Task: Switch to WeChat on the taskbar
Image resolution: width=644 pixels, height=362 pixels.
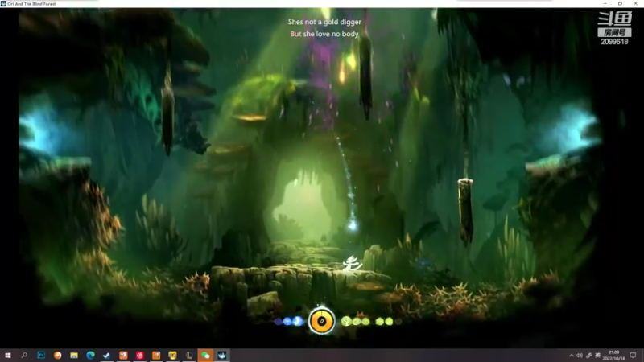Action: click(x=205, y=355)
